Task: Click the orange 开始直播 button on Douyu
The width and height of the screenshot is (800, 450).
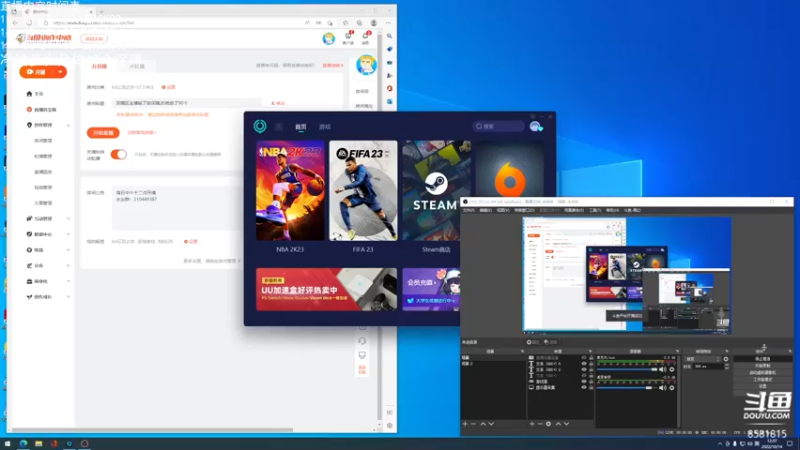Action: [103, 133]
